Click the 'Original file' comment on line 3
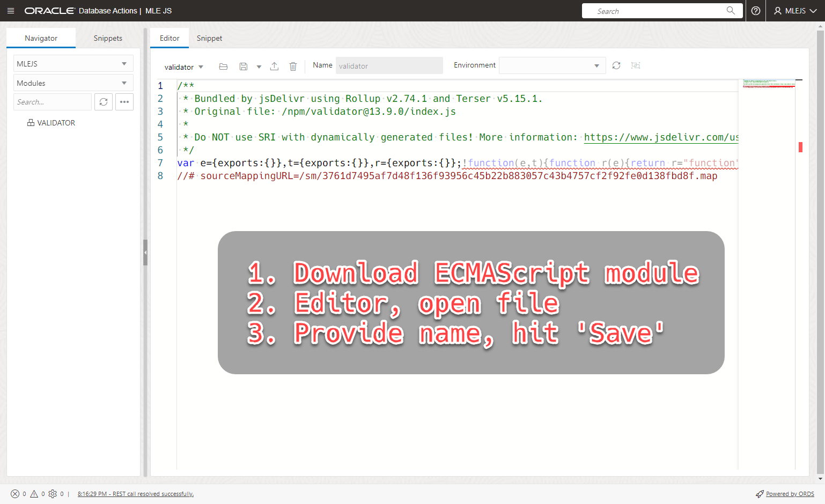This screenshot has width=825, height=504. pos(320,112)
